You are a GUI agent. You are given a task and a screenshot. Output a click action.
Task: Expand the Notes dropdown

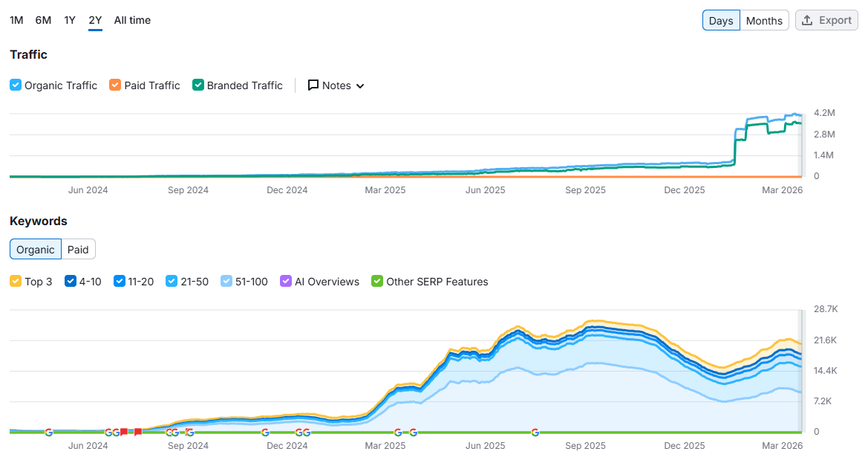(x=336, y=85)
